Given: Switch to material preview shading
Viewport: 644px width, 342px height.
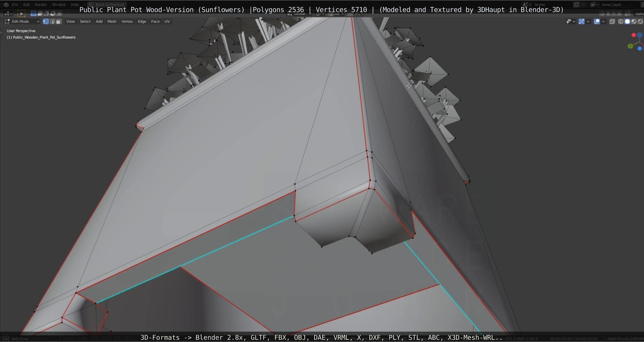Looking at the screenshot, I should click(634, 21).
